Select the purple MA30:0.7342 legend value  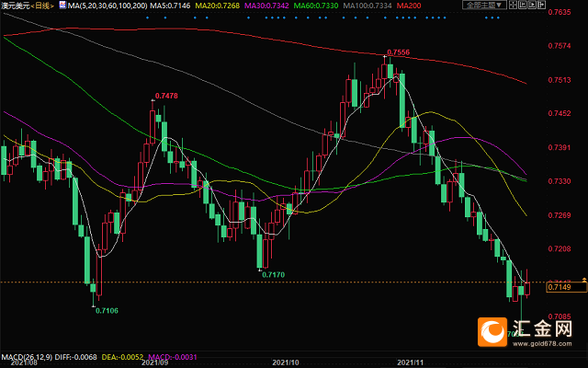[x=266, y=6]
